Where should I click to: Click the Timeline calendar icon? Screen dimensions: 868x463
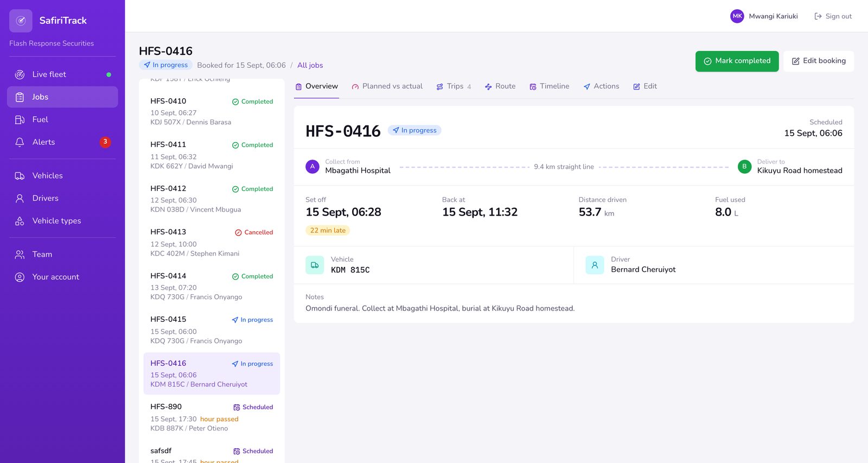[533, 87]
